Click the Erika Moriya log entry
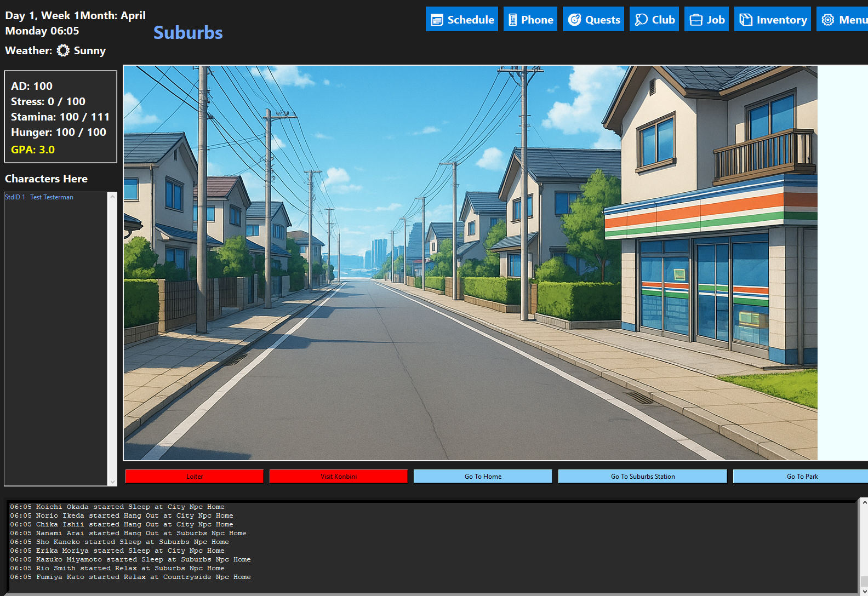 point(117,551)
